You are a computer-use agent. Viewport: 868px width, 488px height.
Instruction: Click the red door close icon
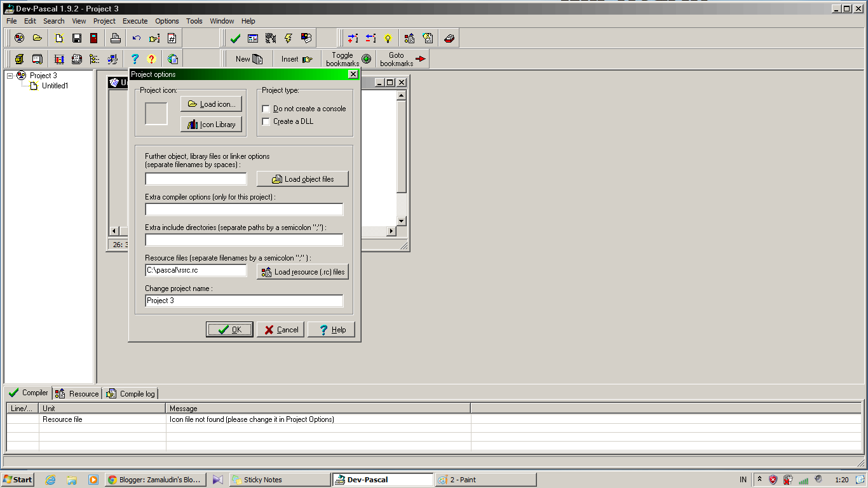point(93,38)
